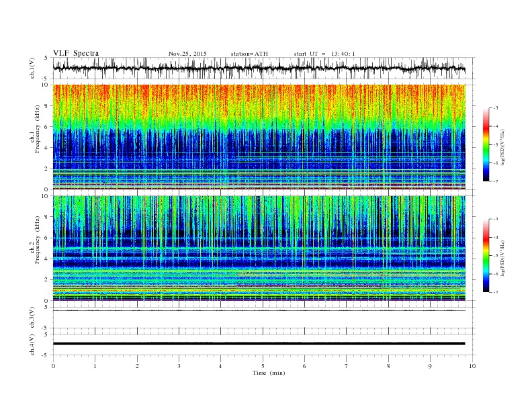The width and height of the screenshot is (532, 411).
Task: Click the upper color bar next to ch.1
Action: coord(486,145)
